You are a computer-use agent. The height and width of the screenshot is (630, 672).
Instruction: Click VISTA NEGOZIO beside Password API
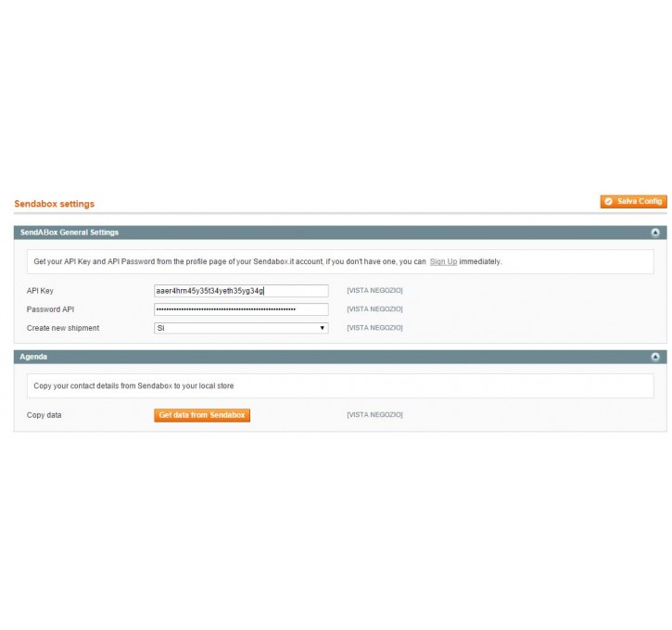pos(374,309)
